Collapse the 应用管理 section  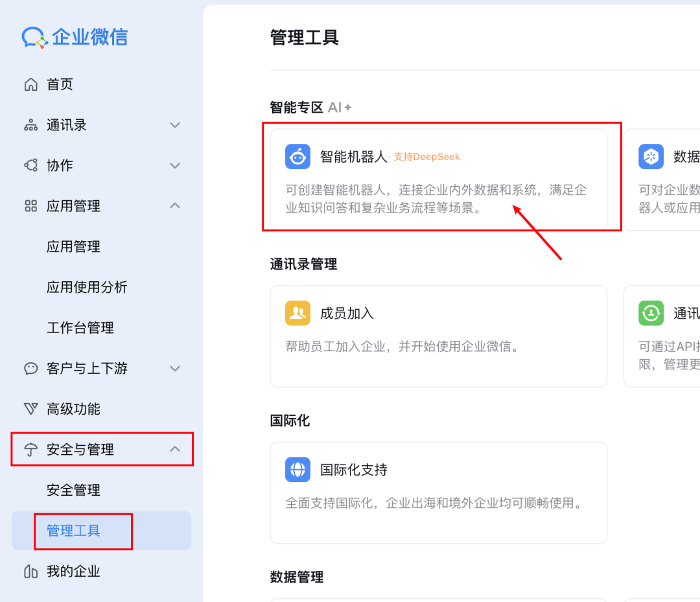pos(175,206)
